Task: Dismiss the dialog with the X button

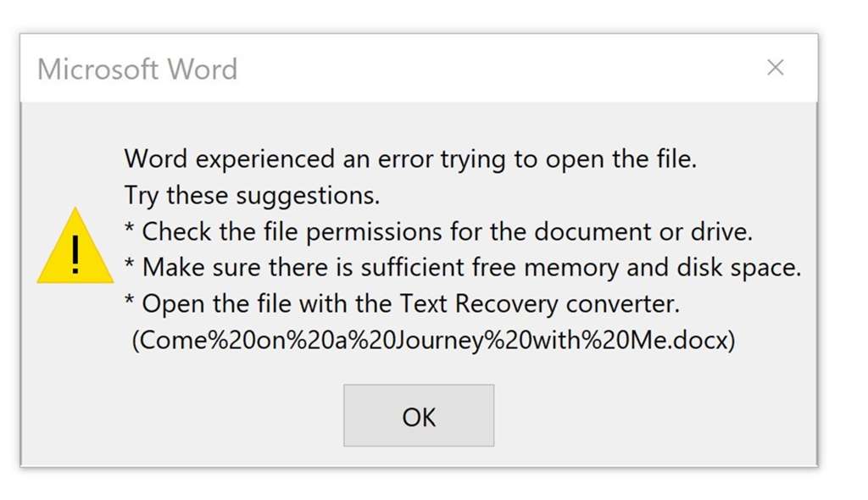Action: coord(775,68)
